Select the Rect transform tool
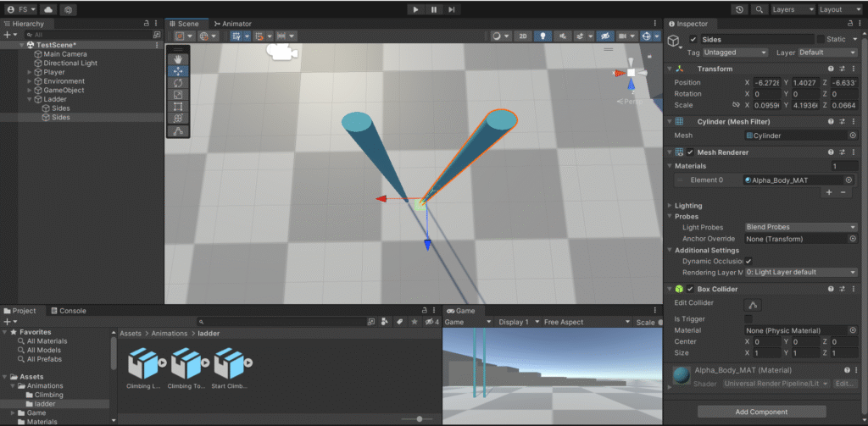 pyautogui.click(x=178, y=107)
